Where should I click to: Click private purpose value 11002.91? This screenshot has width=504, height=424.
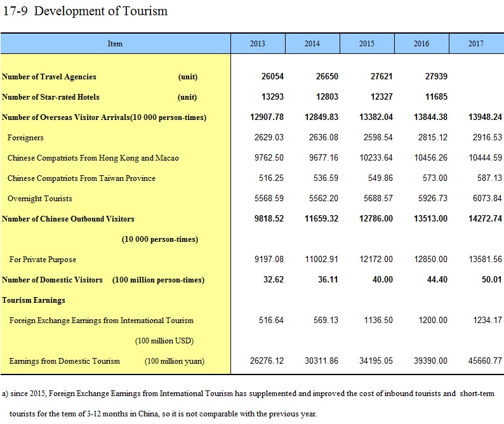pyautogui.click(x=321, y=259)
